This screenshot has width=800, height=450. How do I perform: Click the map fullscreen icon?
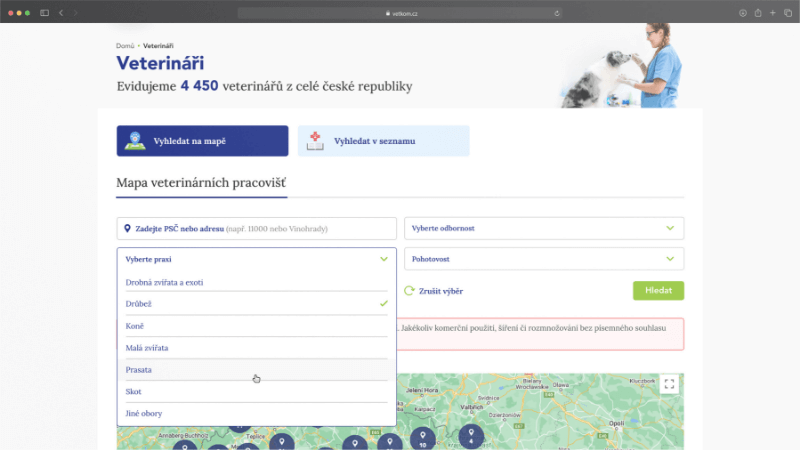pos(669,384)
